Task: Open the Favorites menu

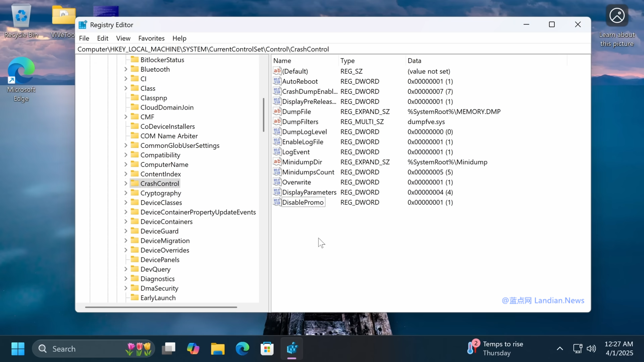Action: pyautogui.click(x=151, y=38)
